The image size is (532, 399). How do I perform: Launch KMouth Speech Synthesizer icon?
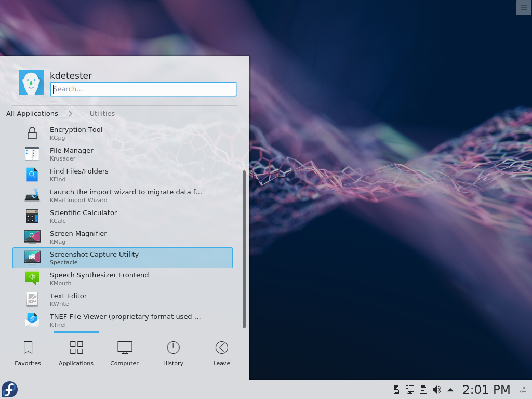[32, 278]
